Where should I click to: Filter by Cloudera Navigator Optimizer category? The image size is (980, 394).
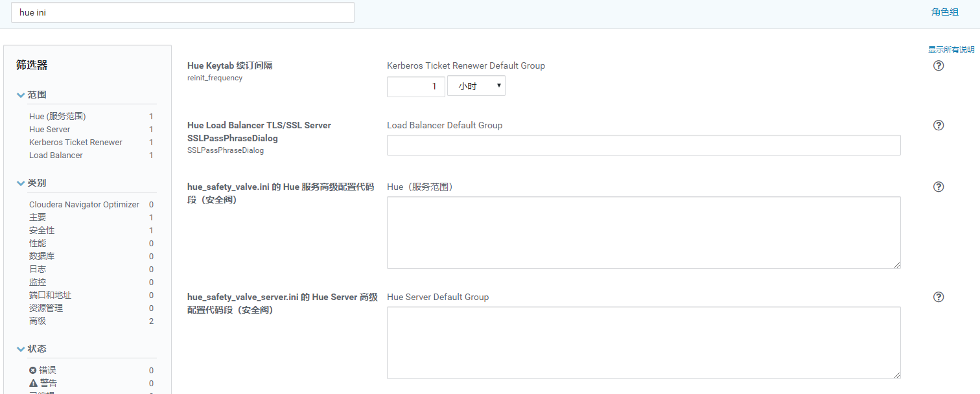tap(84, 205)
